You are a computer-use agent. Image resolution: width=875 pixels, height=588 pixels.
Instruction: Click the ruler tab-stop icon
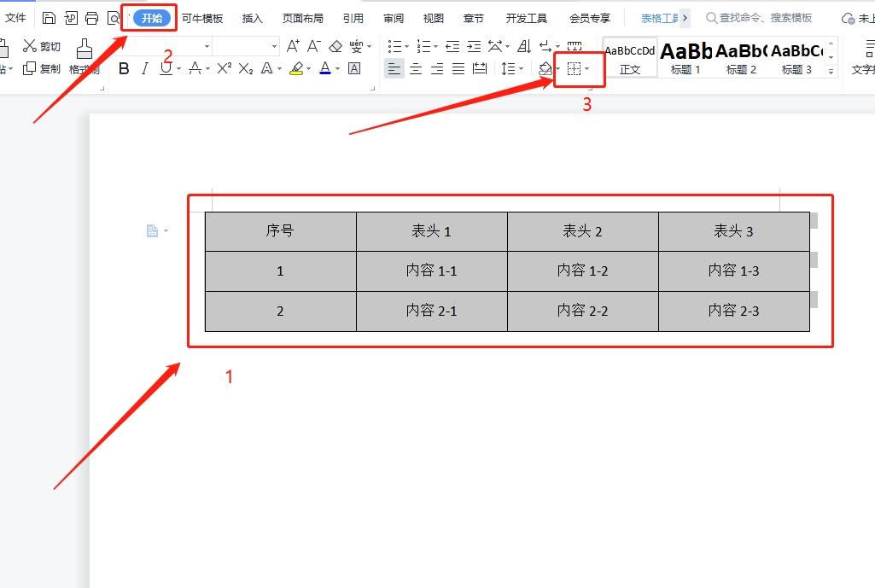[575, 46]
